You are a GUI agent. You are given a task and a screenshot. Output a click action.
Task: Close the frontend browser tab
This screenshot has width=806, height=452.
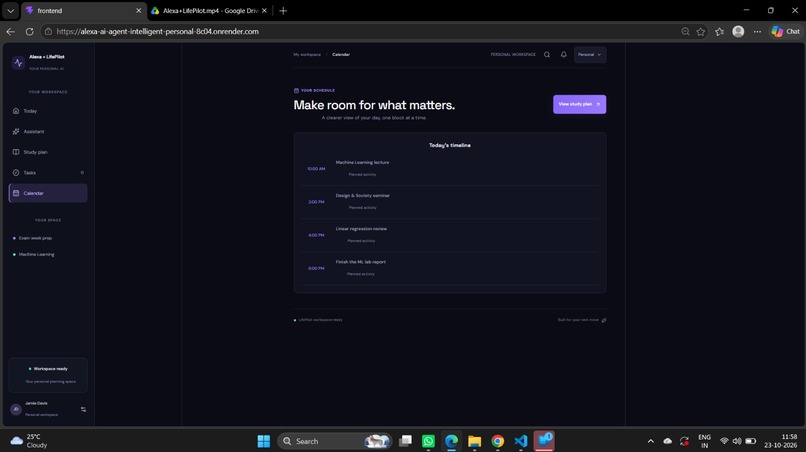click(138, 11)
